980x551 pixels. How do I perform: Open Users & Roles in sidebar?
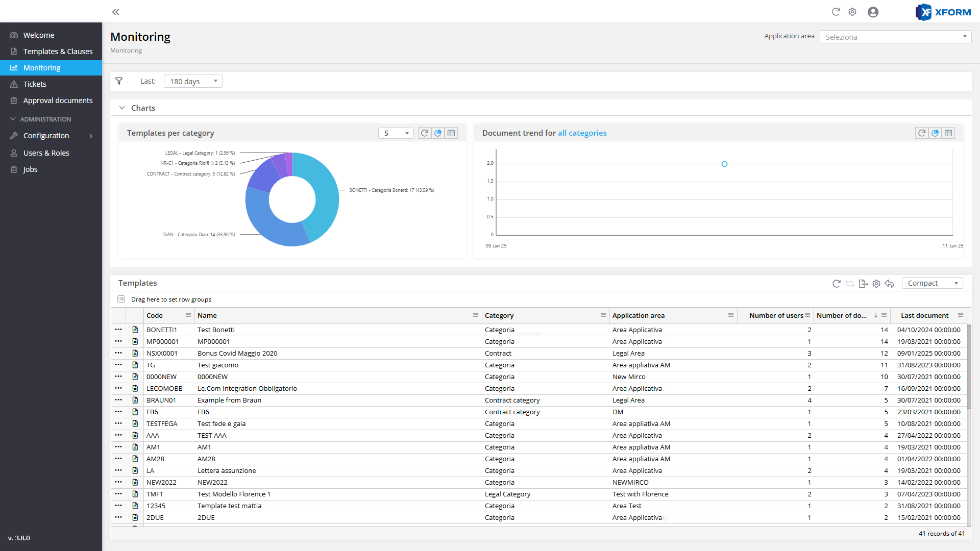[51, 153]
